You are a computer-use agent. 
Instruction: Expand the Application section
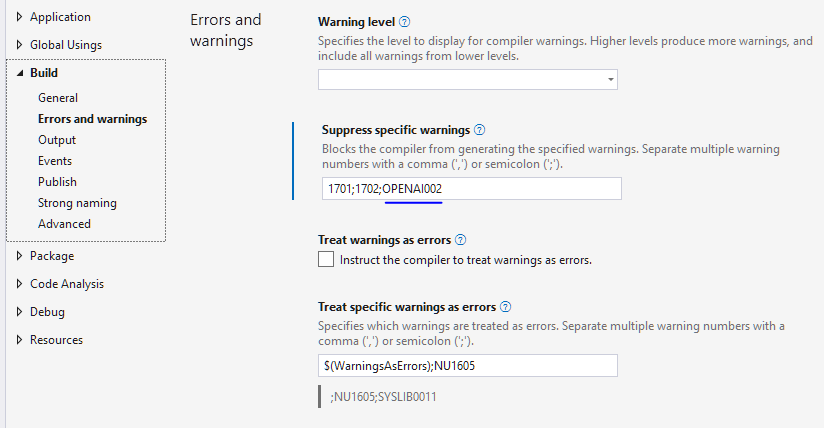pos(20,17)
